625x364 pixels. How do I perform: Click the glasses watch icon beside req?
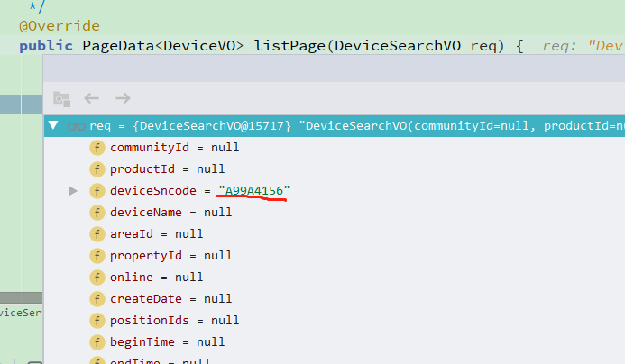coord(76,127)
